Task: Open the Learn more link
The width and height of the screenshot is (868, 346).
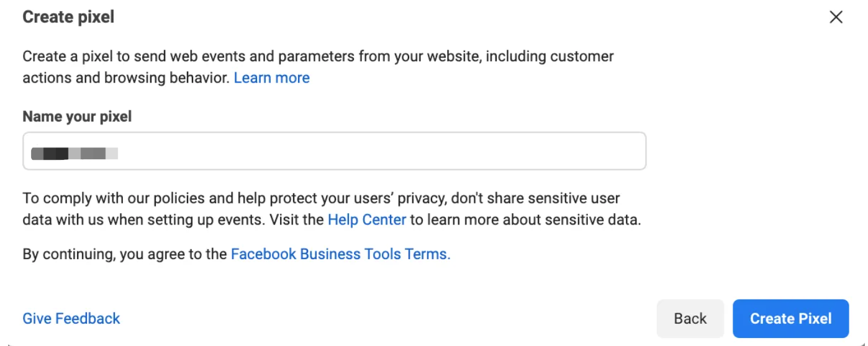Action: [x=271, y=78]
